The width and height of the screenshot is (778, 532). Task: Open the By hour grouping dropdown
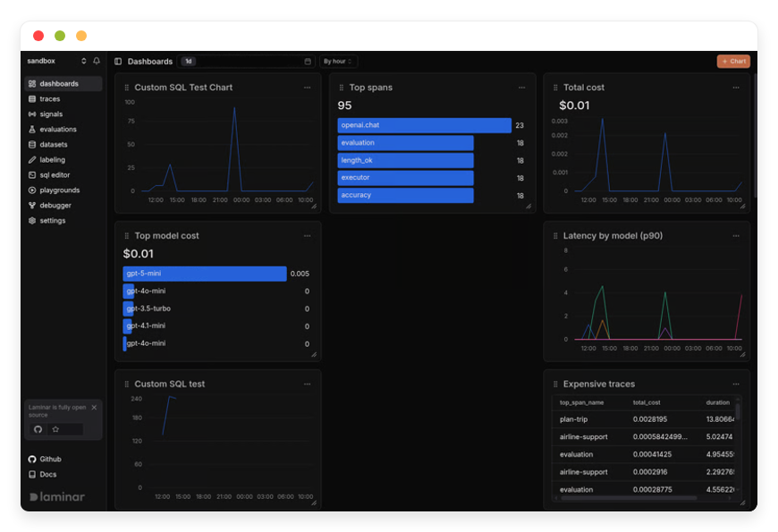(x=338, y=61)
